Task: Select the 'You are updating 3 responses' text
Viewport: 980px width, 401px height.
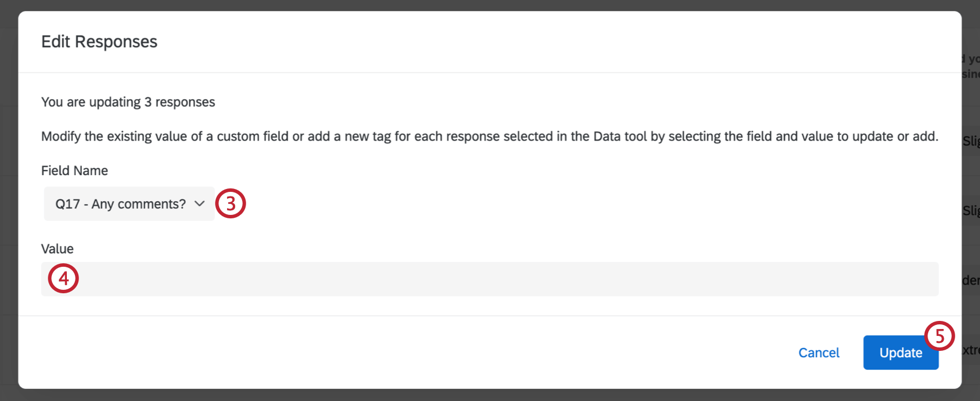Action: pyautogui.click(x=127, y=101)
